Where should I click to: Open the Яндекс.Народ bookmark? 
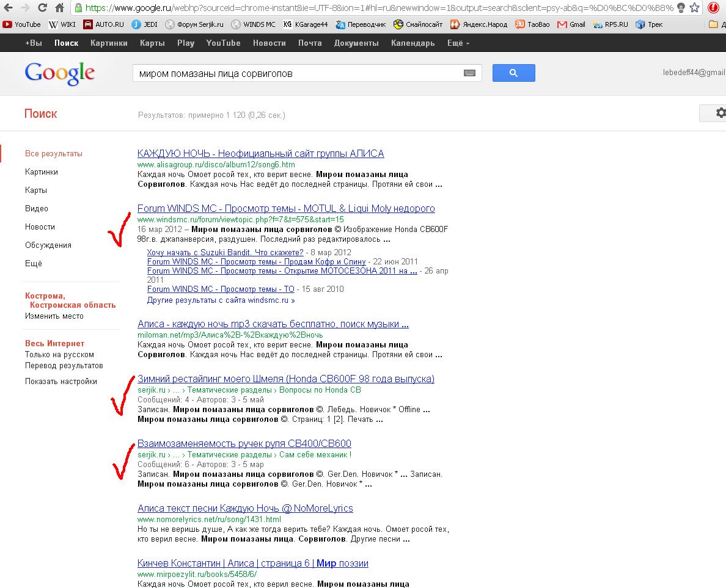479,24
